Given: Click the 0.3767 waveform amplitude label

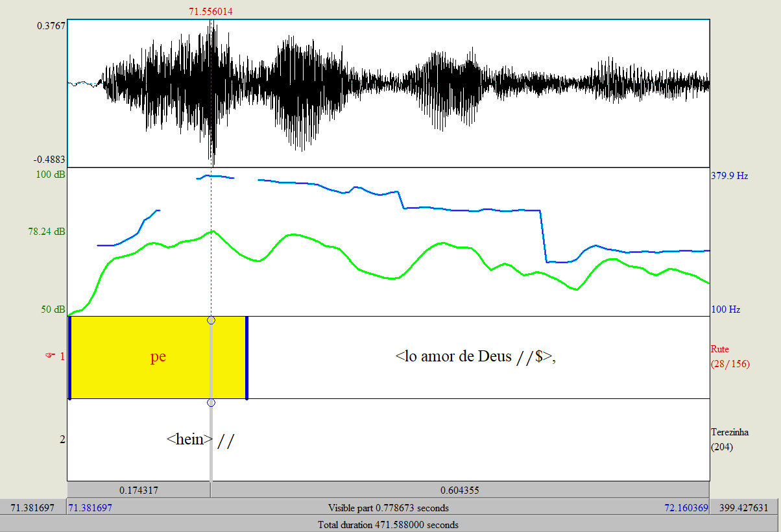Looking at the screenshot, I should click(51, 25).
